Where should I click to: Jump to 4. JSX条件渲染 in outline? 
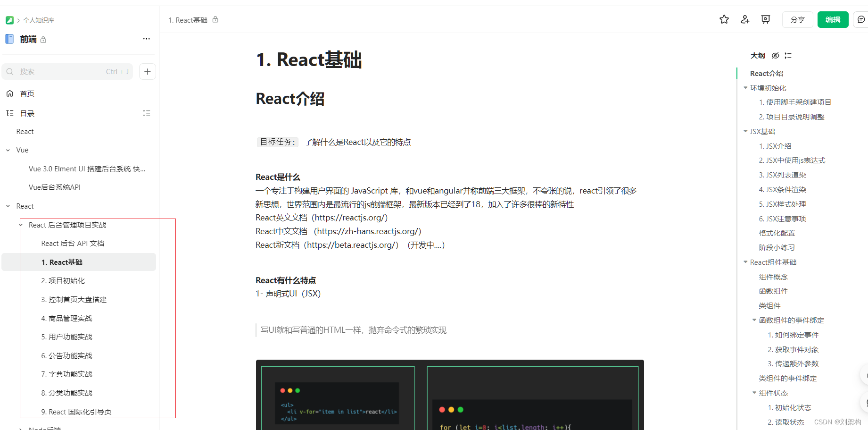pos(782,190)
